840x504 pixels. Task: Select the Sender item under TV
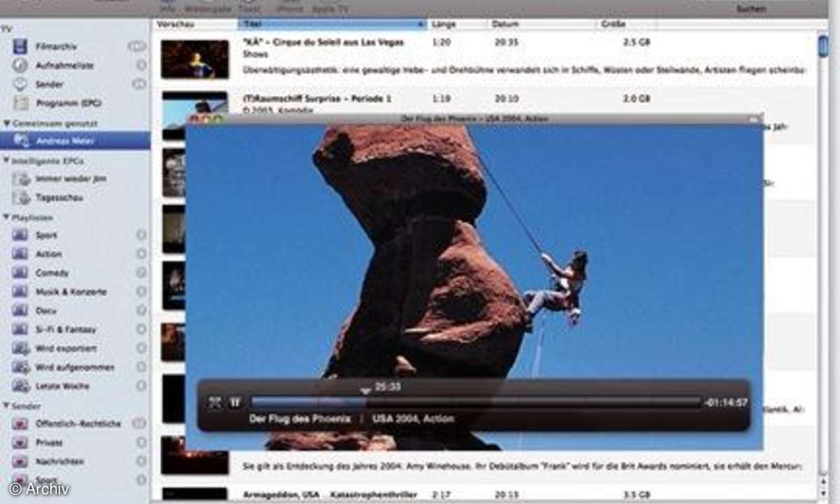tap(49, 84)
